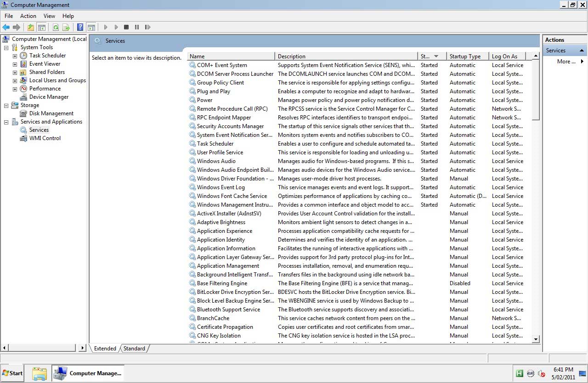Click gear icon of Windows Audio service
Image resolution: width=588 pixels, height=383 pixels.
(192, 161)
